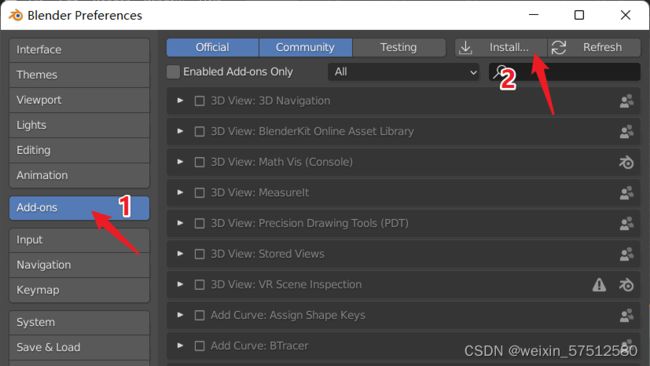Click the Install download arrow icon

tap(466, 48)
